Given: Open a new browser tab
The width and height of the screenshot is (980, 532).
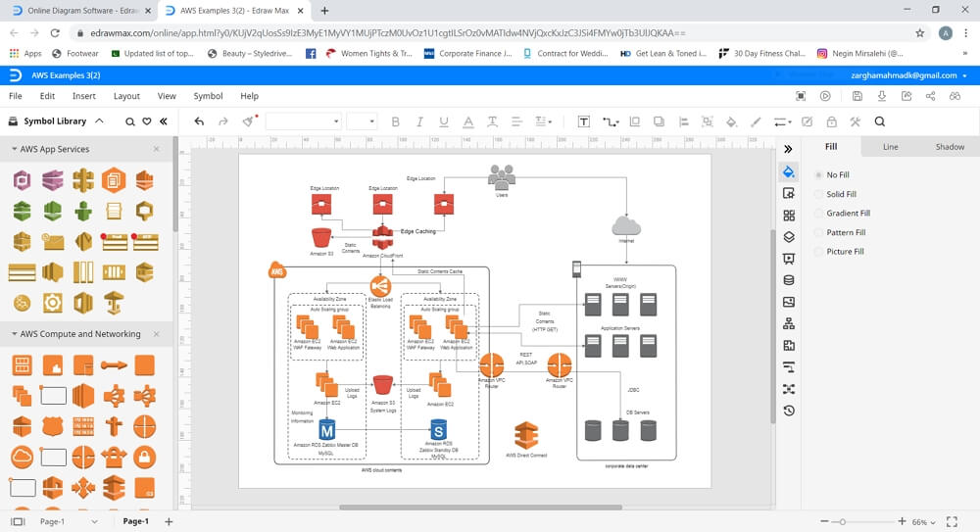Looking at the screenshot, I should [324, 11].
